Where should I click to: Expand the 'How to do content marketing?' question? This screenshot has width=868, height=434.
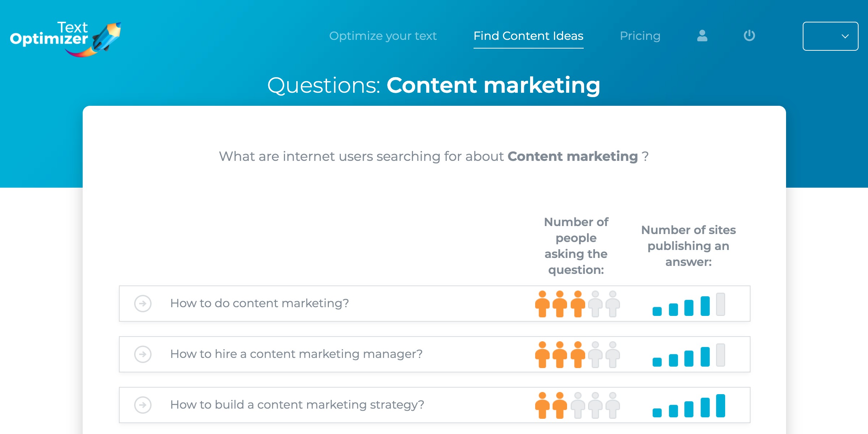434,304
